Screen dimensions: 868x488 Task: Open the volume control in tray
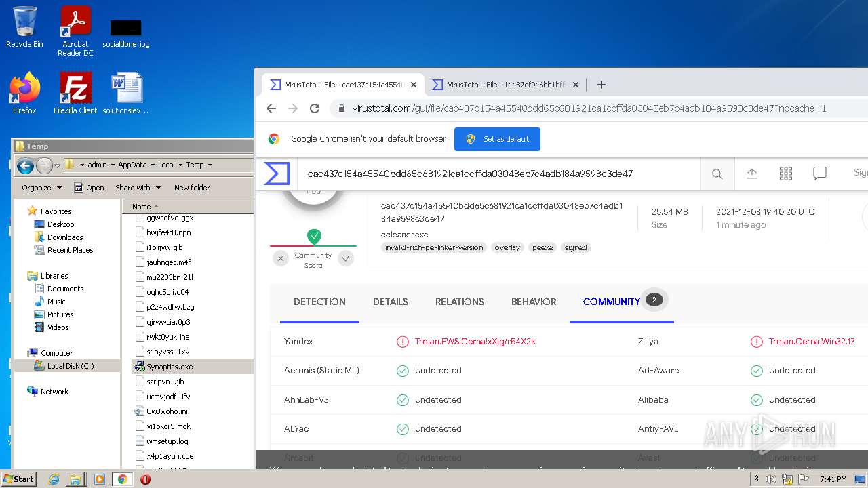click(x=771, y=479)
